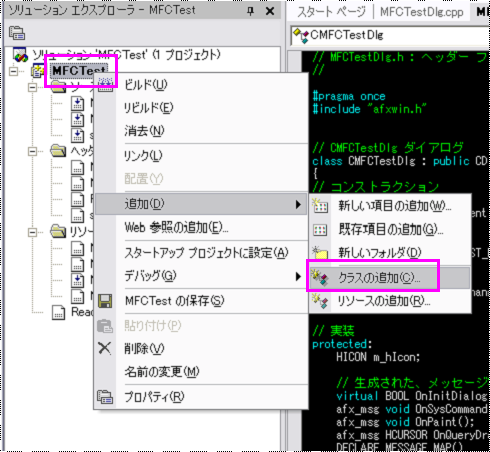Screen dimensions: 490x452
Task: Choose プロパティ(R) from the context menu
Action: pos(201,397)
